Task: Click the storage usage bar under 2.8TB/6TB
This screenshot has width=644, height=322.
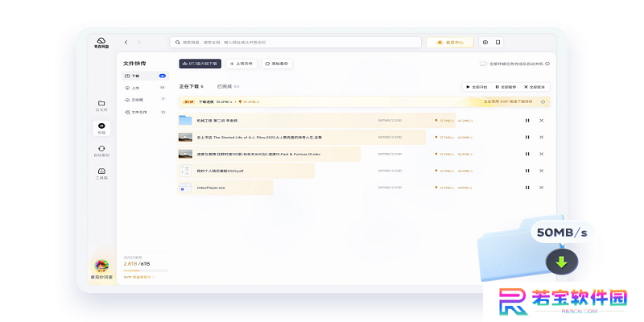Action: point(146,270)
